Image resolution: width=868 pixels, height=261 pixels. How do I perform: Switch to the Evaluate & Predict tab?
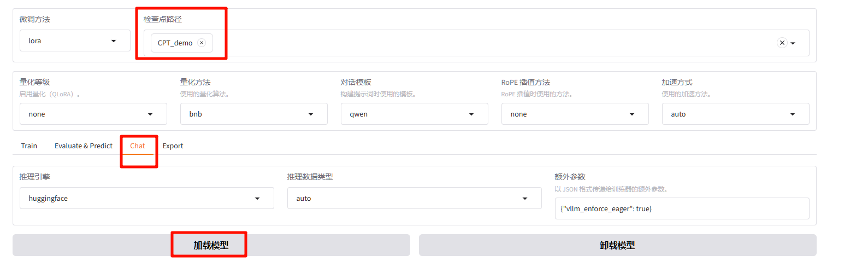[x=84, y=146]
